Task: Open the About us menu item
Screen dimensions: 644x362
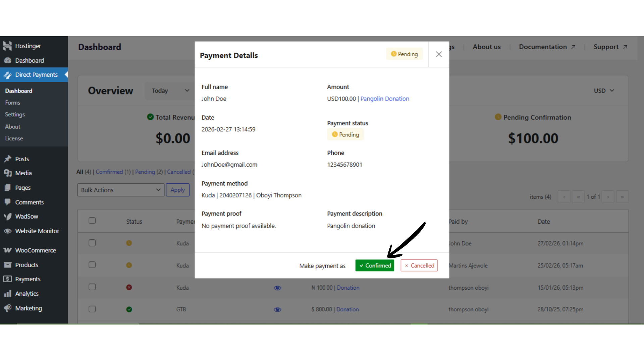Action: (x=486, y=47)
